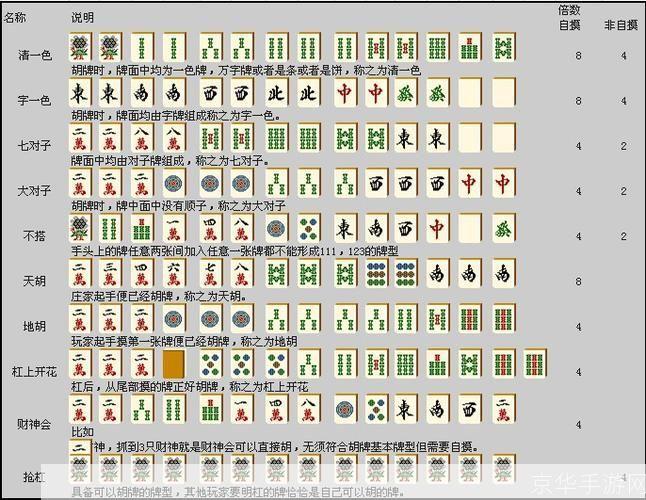The image size is (646, 500).
Task: Select the 一萬 tile in the 财神会 row
Action: point(241,409)
